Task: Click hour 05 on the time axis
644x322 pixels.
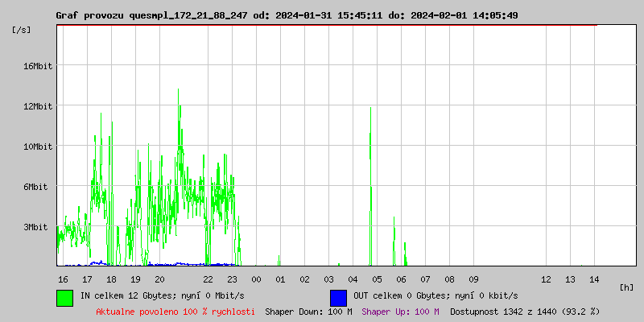Action: click(x=377, y=279)
